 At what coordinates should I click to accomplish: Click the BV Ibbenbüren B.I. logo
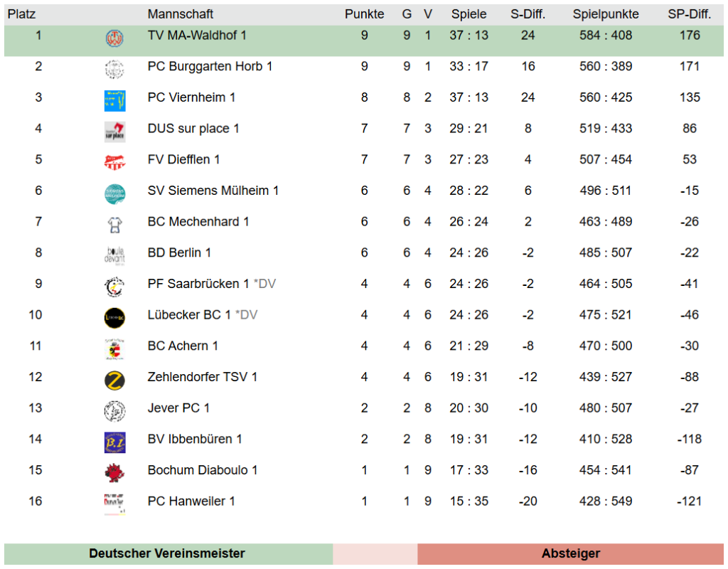114,442
